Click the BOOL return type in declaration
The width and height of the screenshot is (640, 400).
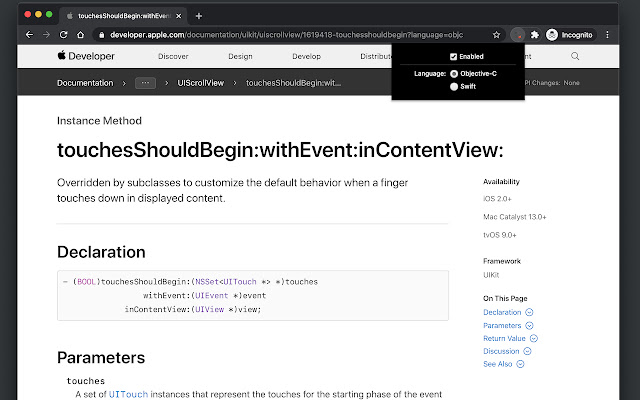tap(86, 282)
